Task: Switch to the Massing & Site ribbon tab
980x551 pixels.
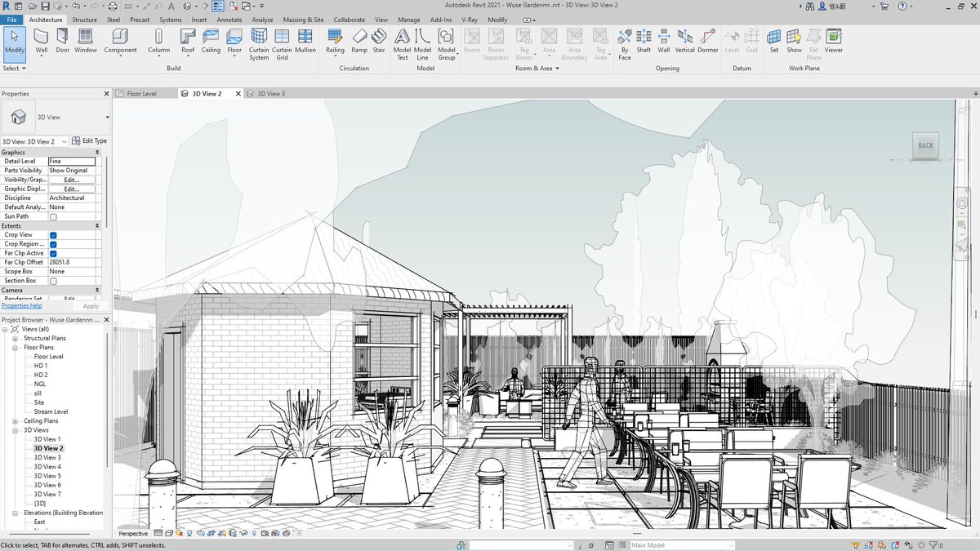Action: (303, 19)
